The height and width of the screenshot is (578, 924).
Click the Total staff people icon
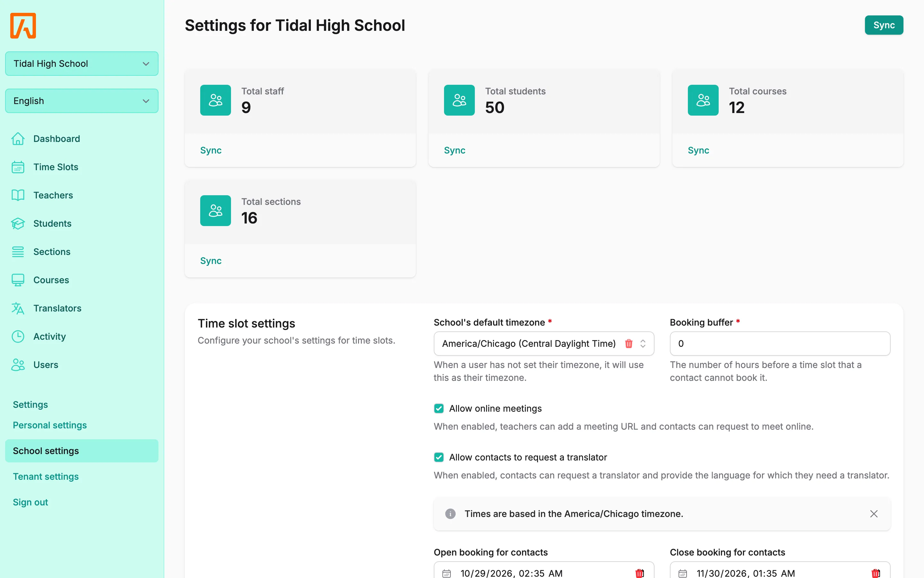[x=215, y=100]
